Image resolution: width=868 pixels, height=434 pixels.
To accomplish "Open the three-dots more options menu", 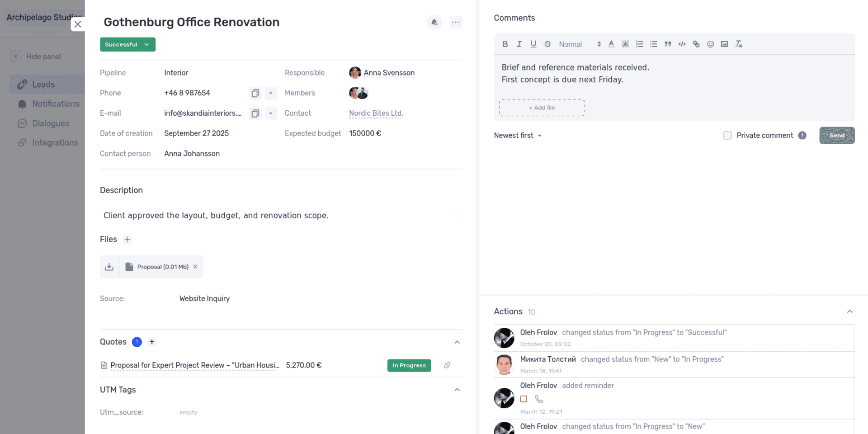I will [456, 22].
